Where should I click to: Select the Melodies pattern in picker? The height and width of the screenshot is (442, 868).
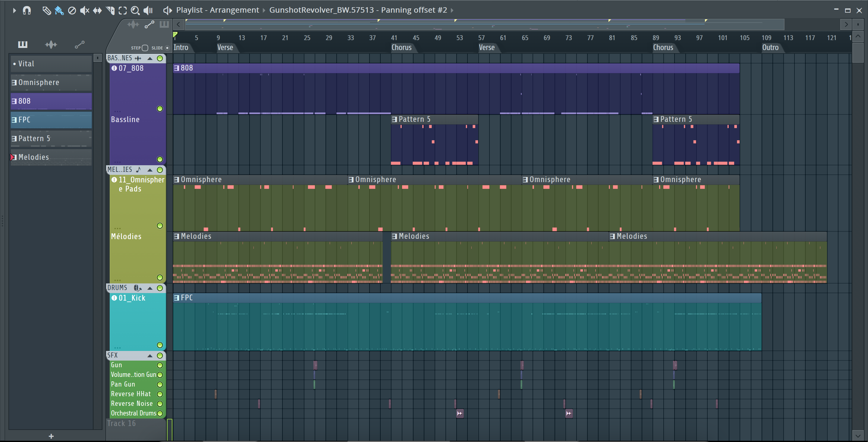click(51, 157)
